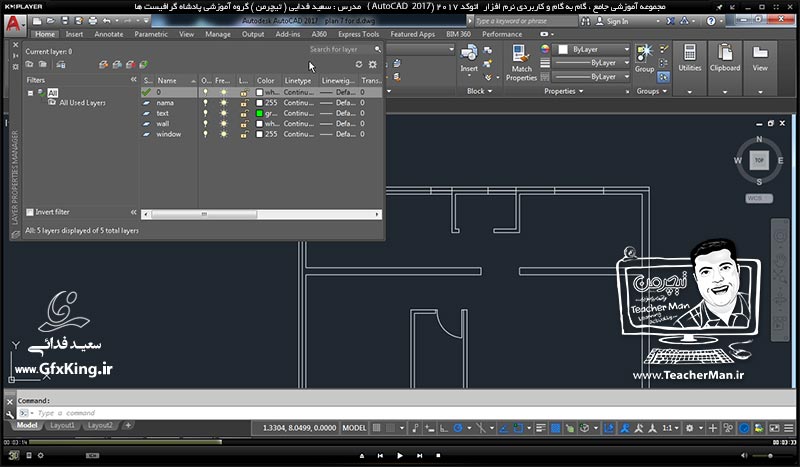
Task: Add new layout with plus tab
Action: tap(128, 425)
